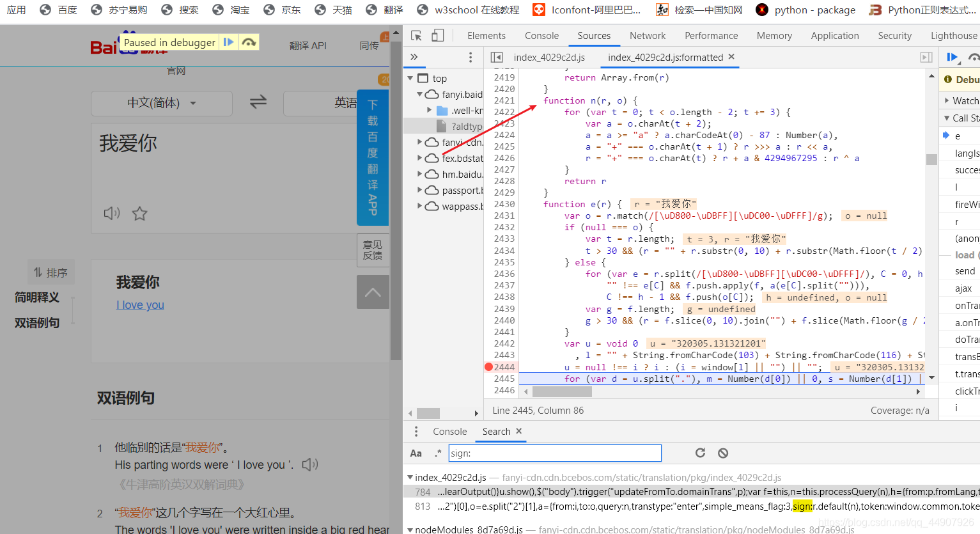Show more navigator tabs with the chevron
980x534 pixels.
414,58
